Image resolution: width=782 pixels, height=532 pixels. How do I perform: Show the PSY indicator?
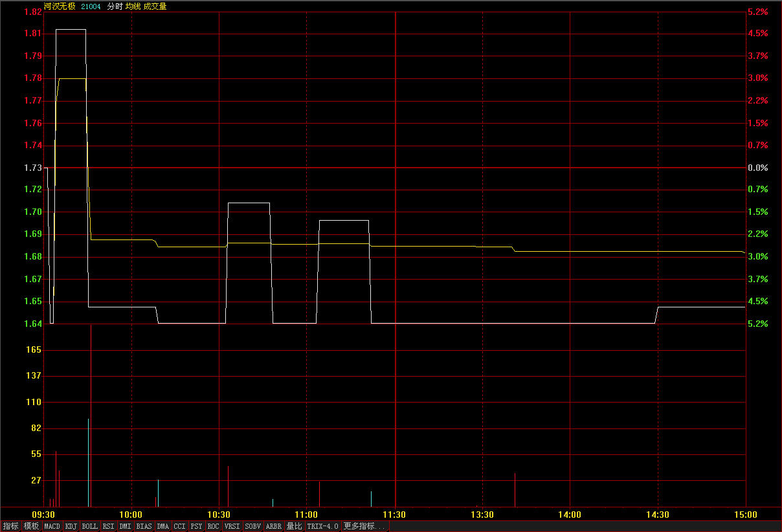(196, 526)
